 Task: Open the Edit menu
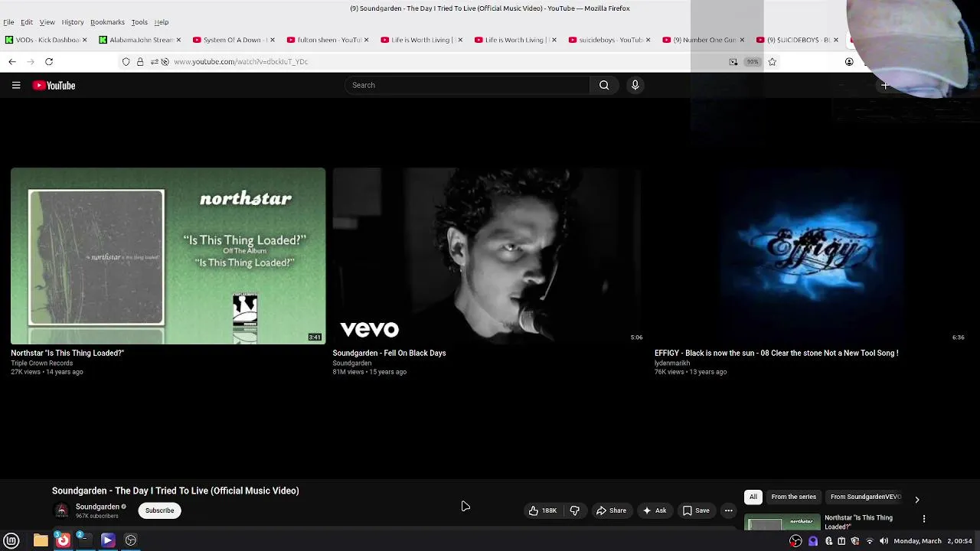(27, 22)
